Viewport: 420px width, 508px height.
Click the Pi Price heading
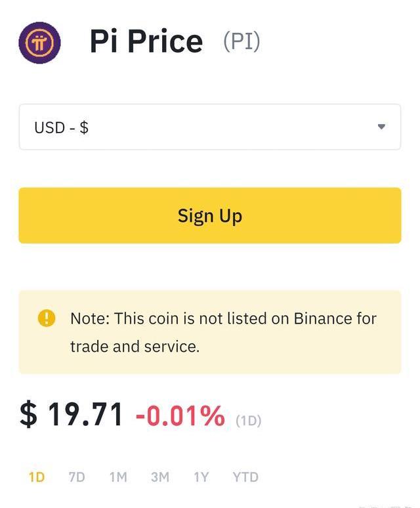click(146, 42)
